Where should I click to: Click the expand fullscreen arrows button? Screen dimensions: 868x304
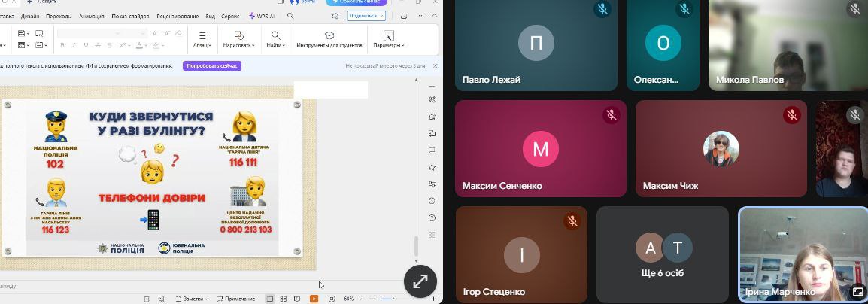pos(420,281)
